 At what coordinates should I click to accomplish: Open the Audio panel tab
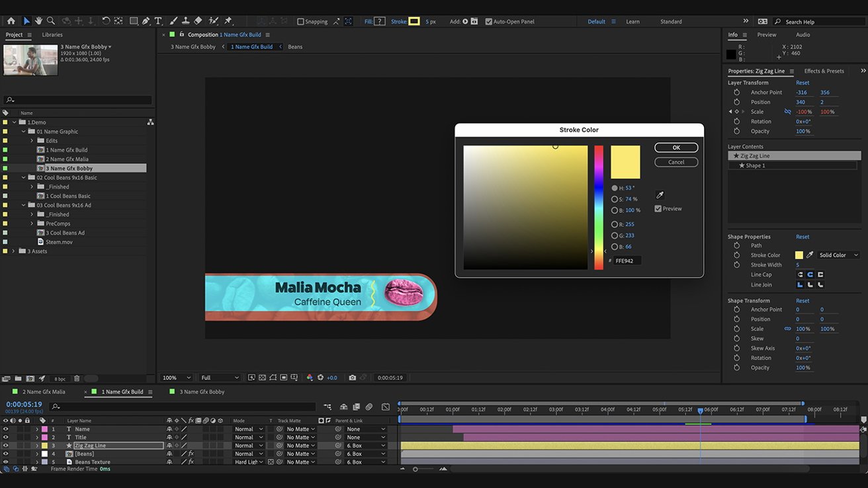(803, 34)
